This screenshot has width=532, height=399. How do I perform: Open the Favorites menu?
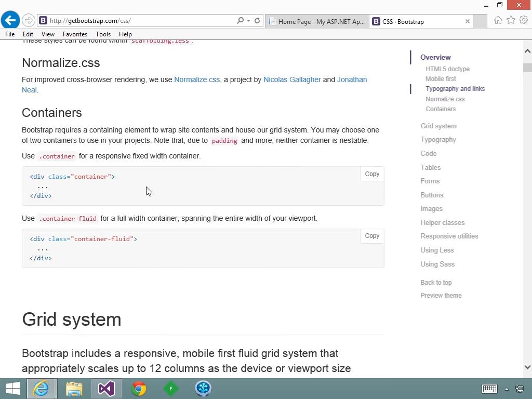point(75,34)
